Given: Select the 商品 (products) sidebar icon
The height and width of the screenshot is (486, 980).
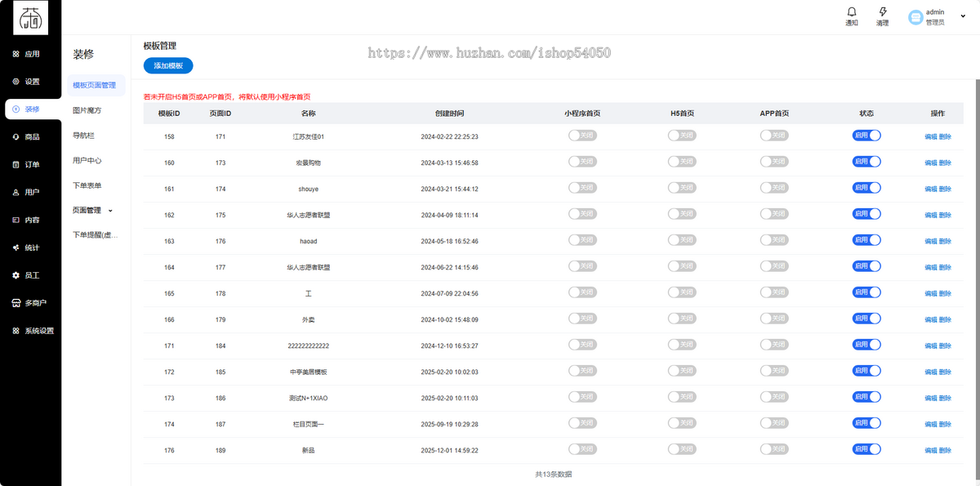Looking at the screenshot, I should point(31,136).
